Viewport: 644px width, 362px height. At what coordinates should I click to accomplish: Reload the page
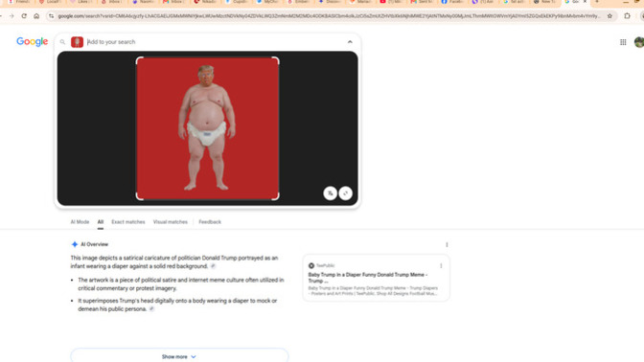coord(24,16)
